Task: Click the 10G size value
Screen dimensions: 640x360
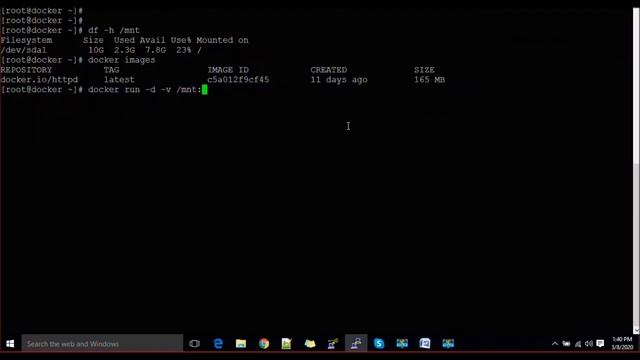Action: pos(96,50)
